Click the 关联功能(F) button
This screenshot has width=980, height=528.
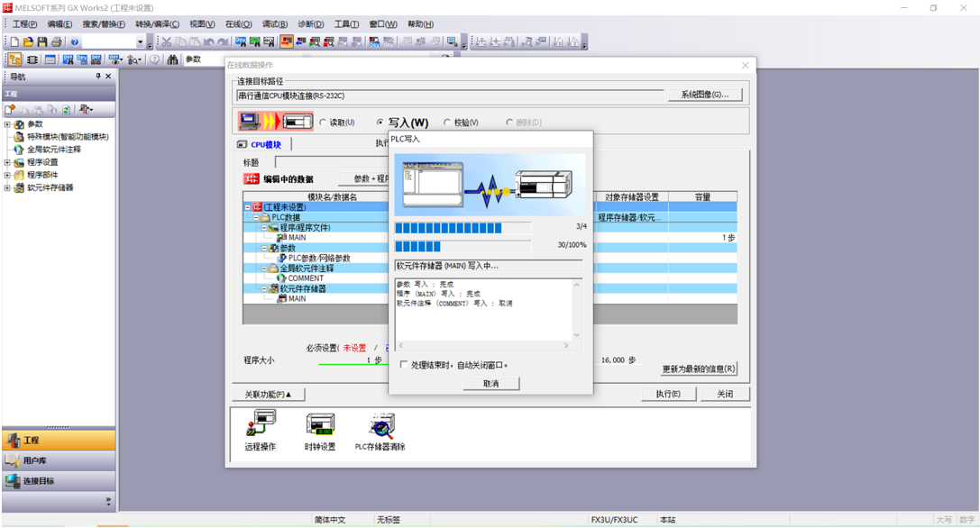pos(268,395)
